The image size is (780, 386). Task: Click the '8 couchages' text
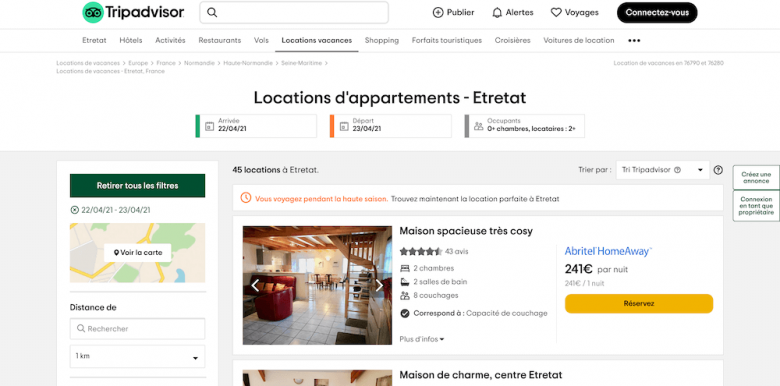click(436, 295)
